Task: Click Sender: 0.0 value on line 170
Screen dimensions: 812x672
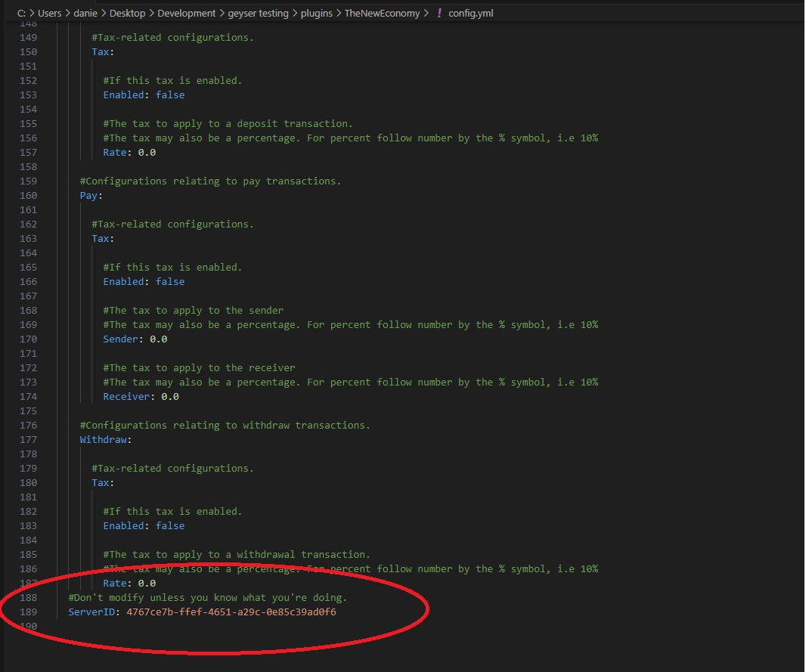Action: (x=158, y=339)
